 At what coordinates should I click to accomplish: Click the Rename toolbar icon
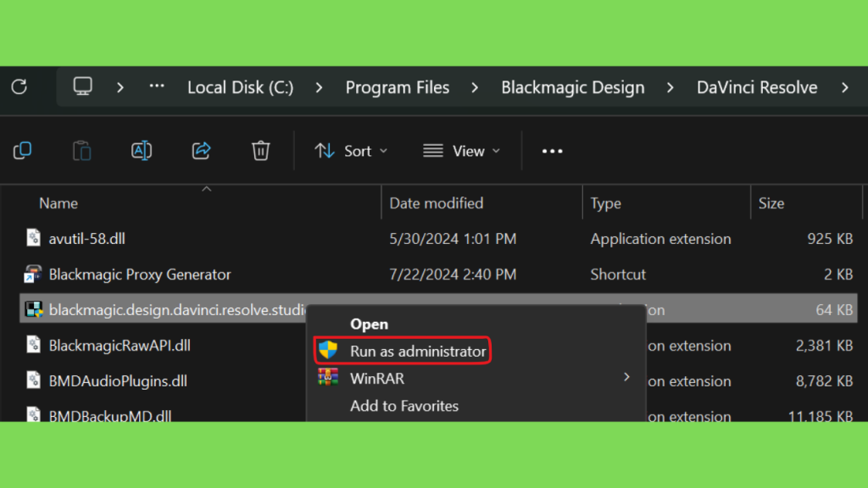142,151
